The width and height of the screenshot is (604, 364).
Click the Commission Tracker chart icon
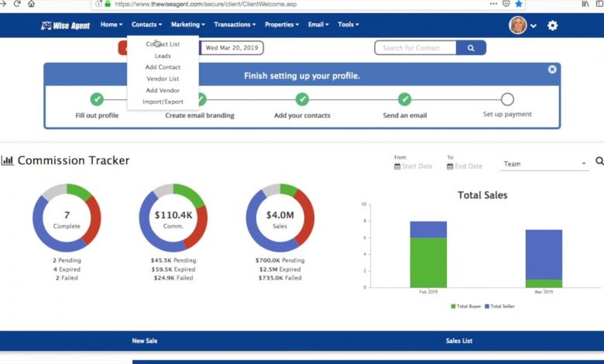tap(7, 160)
